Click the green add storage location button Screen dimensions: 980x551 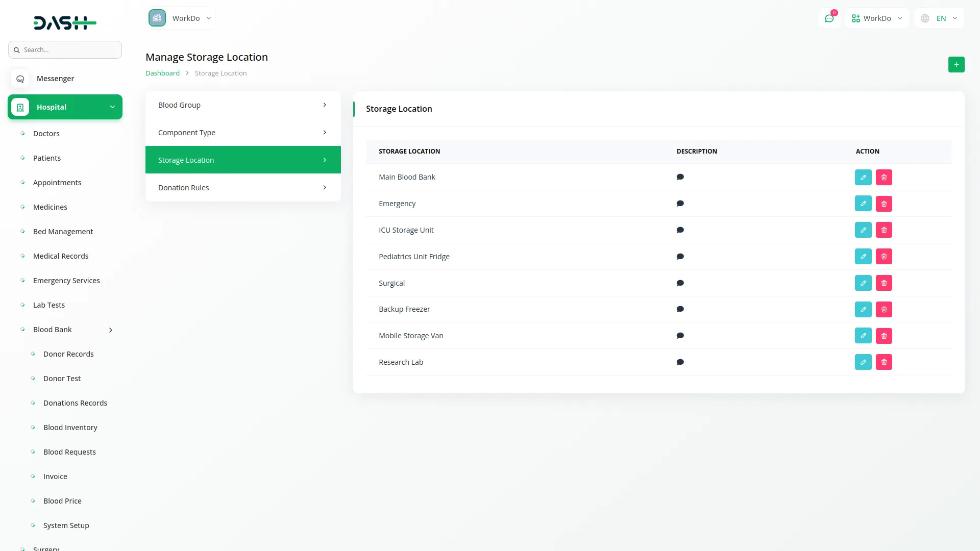pyautogui.click(x=956, y=65)
